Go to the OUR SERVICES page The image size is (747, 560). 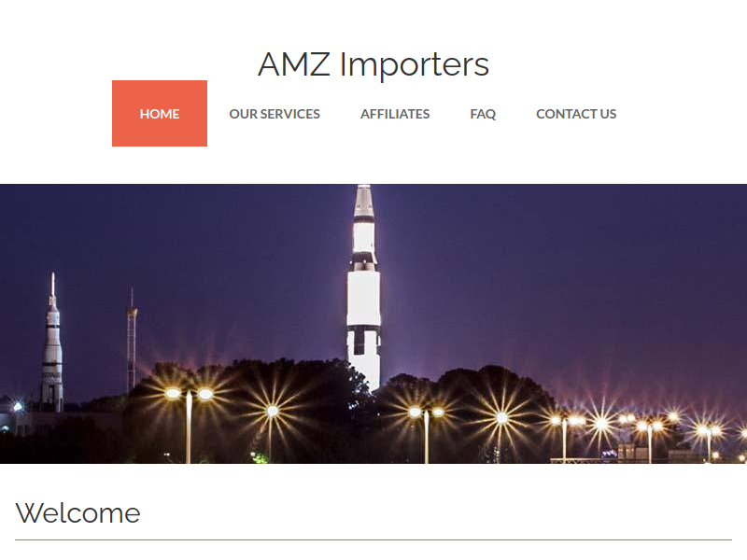[x=275, y=114]
